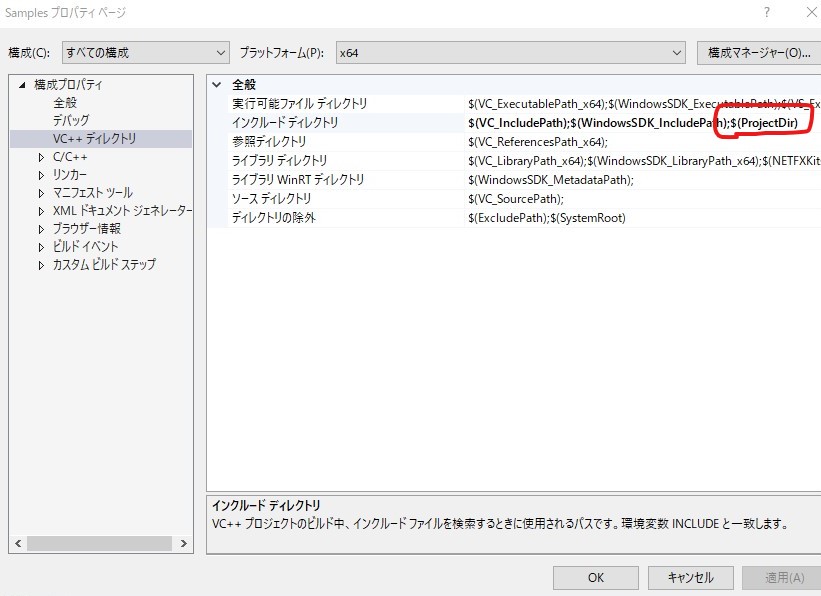Expand the マニフェスト ツール node

pyautogui.click(x=41, y=193)
